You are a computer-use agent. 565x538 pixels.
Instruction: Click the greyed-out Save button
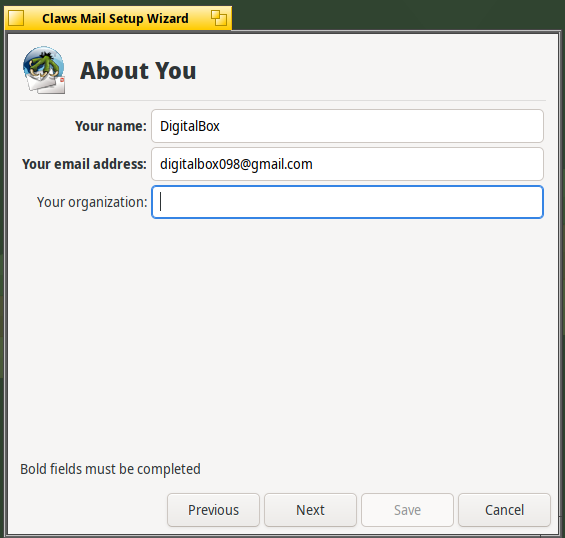tap(407, 510)
